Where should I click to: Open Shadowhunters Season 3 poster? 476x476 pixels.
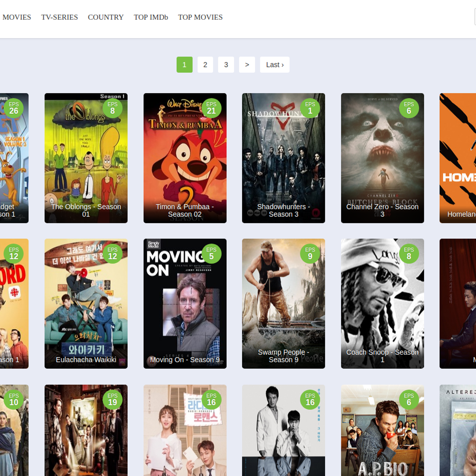(x=284, y=158)
